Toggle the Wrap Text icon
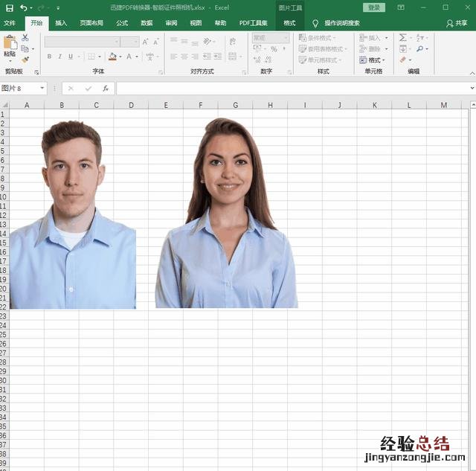Screen dimensions: 476x471 tap(233, 42)
